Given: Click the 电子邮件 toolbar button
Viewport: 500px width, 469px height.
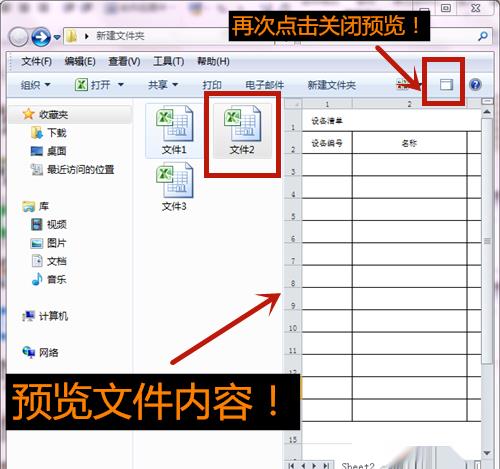Looking at the screenshot, I should (x=265, y=85).
